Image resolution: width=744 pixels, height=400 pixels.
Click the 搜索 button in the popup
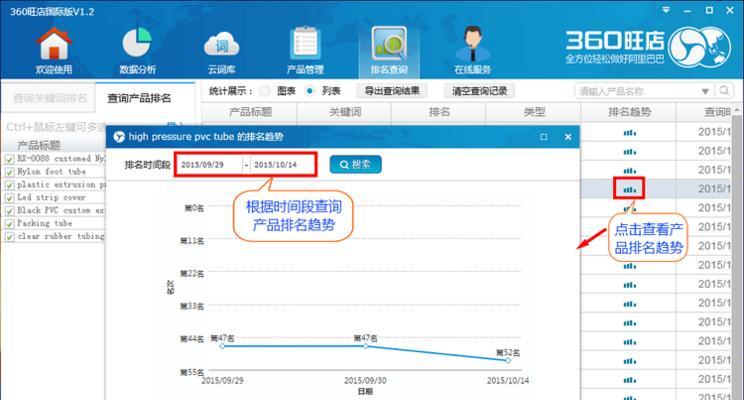tap(355, 165)
